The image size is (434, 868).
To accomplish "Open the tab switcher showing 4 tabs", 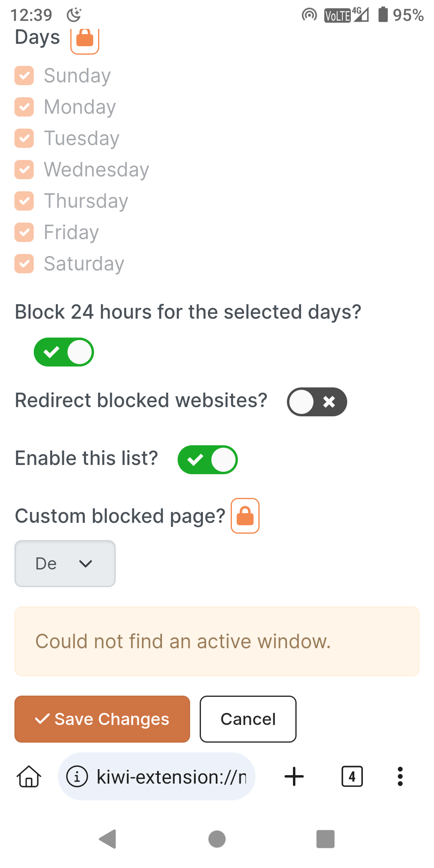I will [x=352, y=776].
